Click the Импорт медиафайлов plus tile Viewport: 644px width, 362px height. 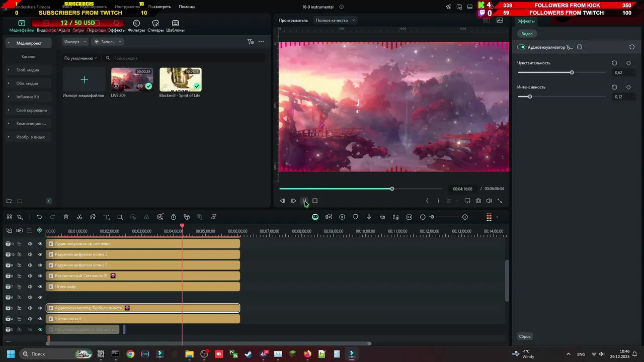pyautogui.click(x=84, y=80)
